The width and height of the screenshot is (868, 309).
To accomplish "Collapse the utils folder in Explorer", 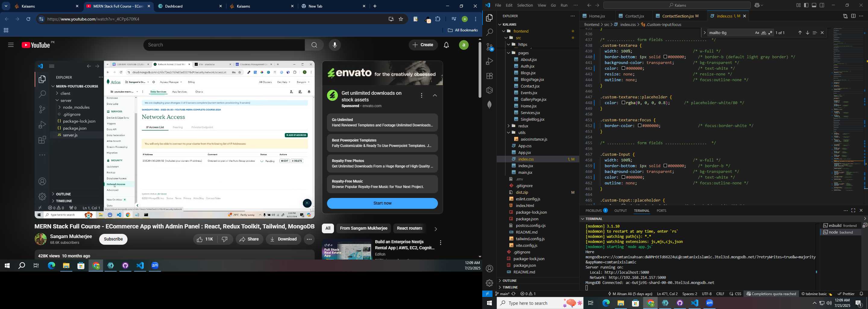I will [509, 132].
